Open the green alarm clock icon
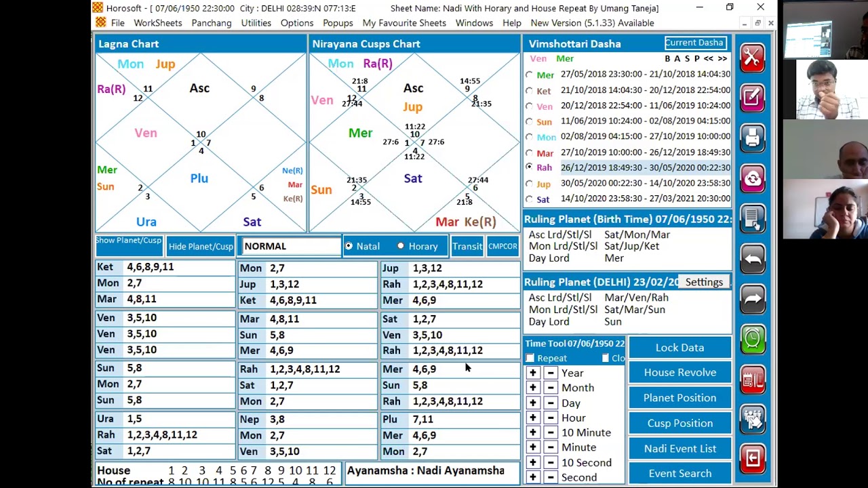The image size is (868, 488). click(752, 339)
